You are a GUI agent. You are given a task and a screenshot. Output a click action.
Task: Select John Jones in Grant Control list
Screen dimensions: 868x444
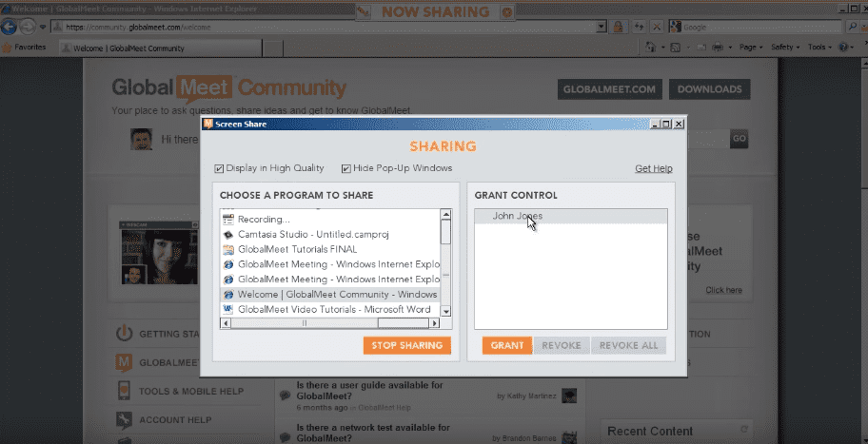click(517, 216)
